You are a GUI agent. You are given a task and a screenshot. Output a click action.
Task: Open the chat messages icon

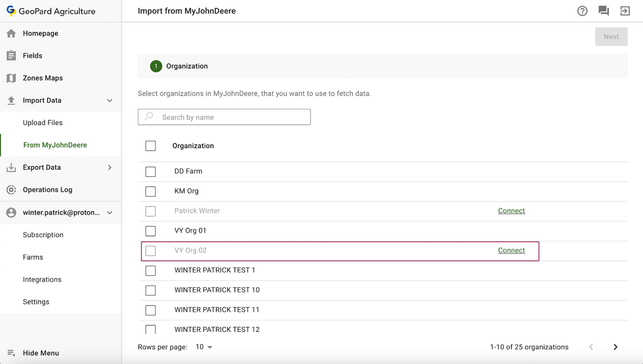click(x=604, y=11)
